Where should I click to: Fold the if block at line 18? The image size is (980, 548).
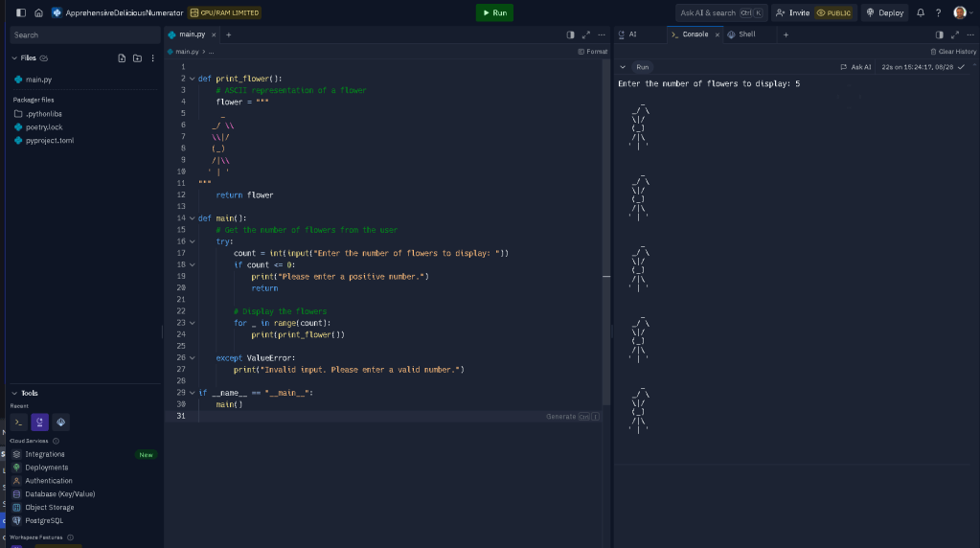click(193, 265)
